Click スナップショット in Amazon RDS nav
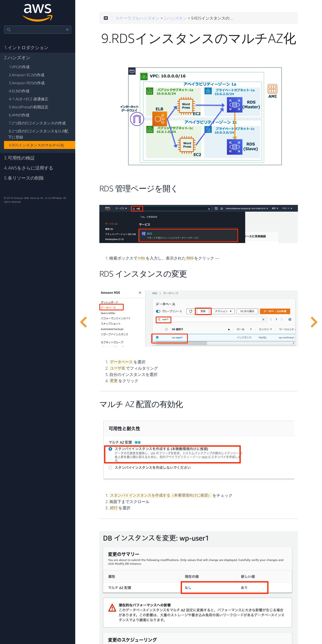This screenshot has width=322, height=644. [x=111, y=324]
